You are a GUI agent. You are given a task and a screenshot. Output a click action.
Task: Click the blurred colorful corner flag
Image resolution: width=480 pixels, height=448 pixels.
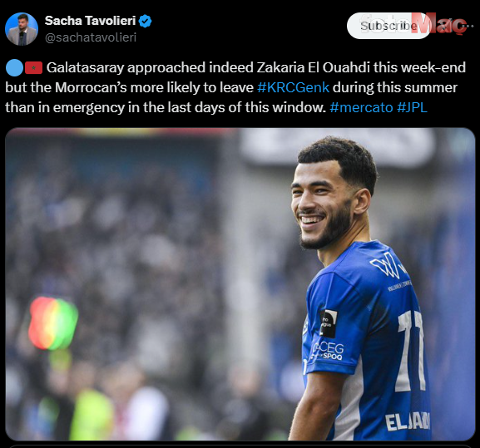[53, 323]
